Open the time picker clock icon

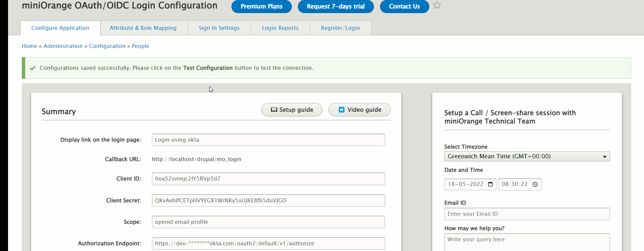coord(535,184)
